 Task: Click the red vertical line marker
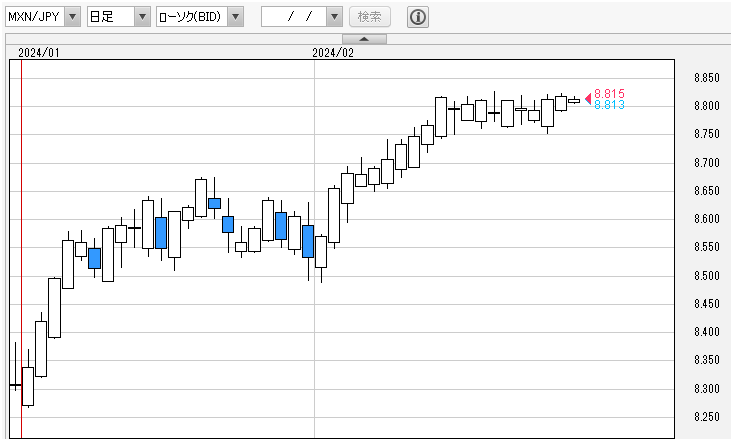pyautogui.click(x=22, y=249)
